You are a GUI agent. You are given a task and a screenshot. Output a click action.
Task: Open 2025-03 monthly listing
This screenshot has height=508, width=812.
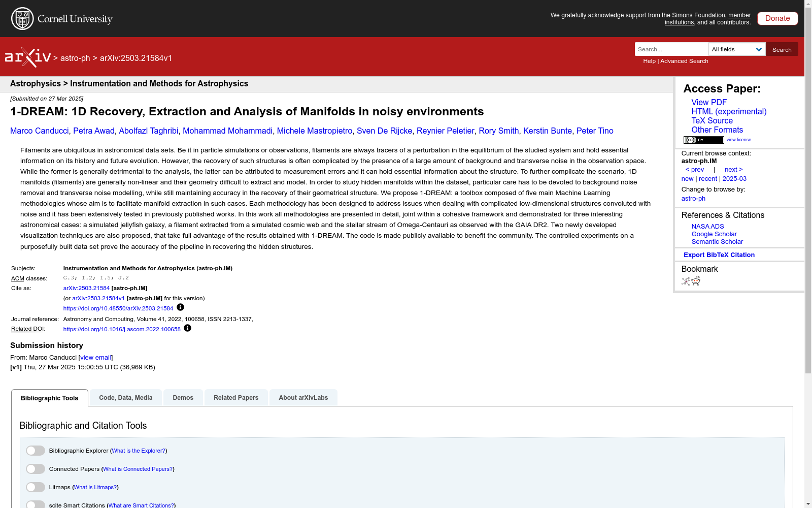click(734, 179)
